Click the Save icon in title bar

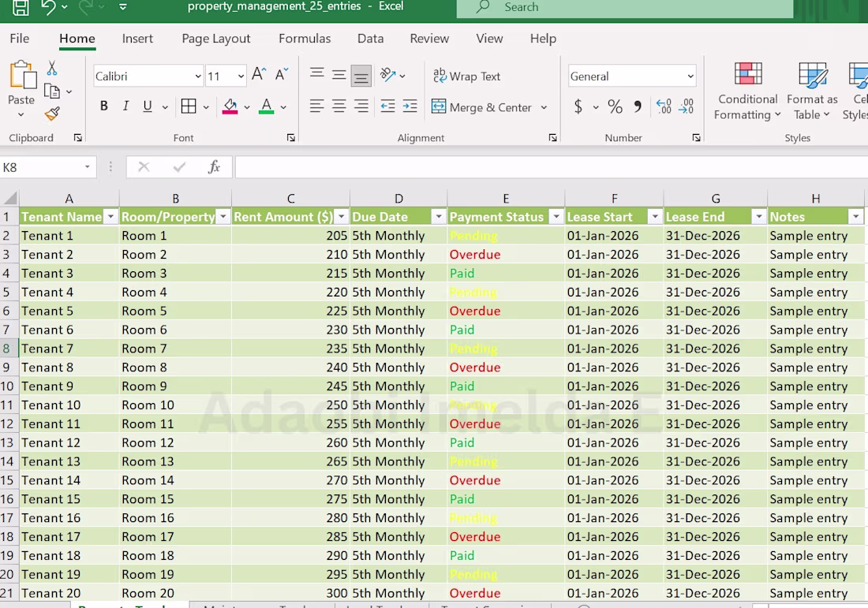pyautogui.click(x=21, y=7)
